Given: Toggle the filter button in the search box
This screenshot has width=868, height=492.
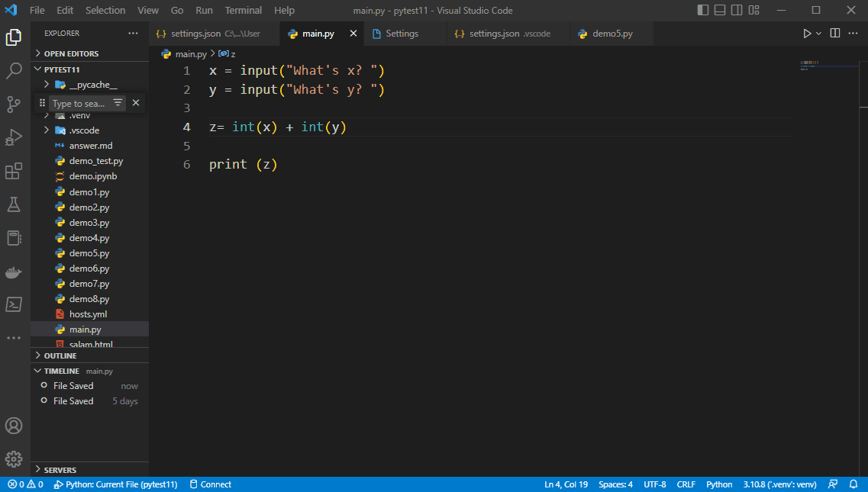Looking at the screenshot, I should tap(118, 102).
